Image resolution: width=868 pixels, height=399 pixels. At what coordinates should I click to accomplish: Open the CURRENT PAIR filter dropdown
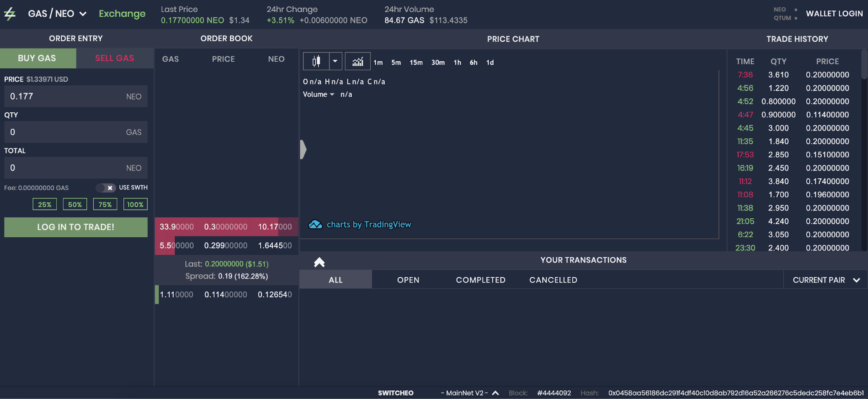click(x=825, y=280)
